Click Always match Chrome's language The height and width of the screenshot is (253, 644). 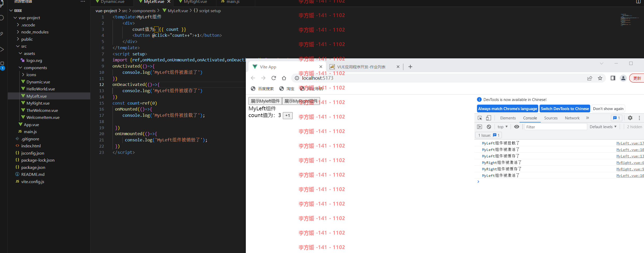pos(507,109)
